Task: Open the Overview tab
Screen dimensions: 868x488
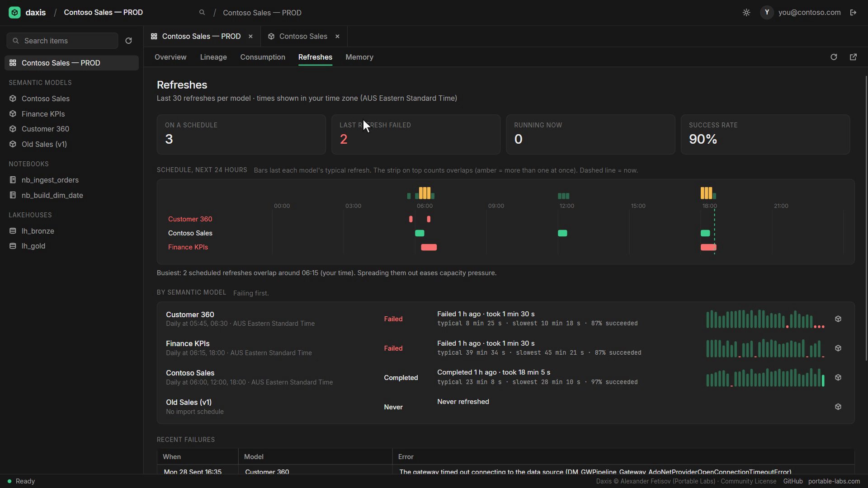Action: 170,57
